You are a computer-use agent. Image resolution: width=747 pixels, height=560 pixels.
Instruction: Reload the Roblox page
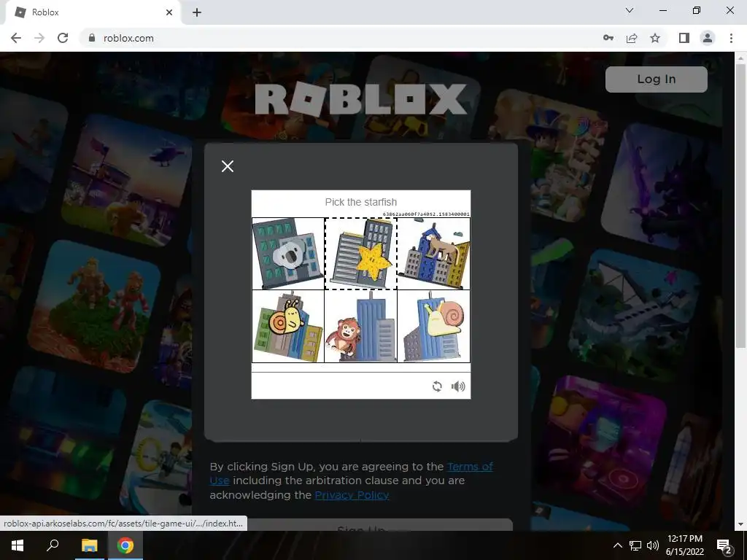[63, 38]
